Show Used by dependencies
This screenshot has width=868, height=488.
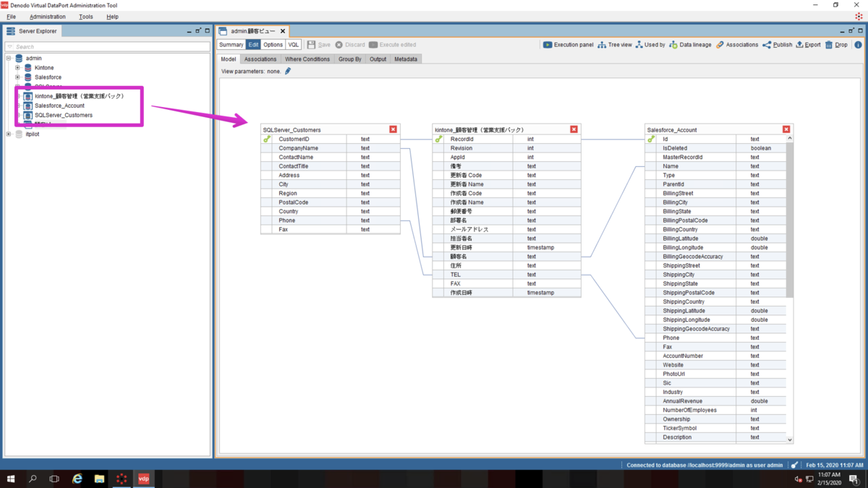[650, 45]
